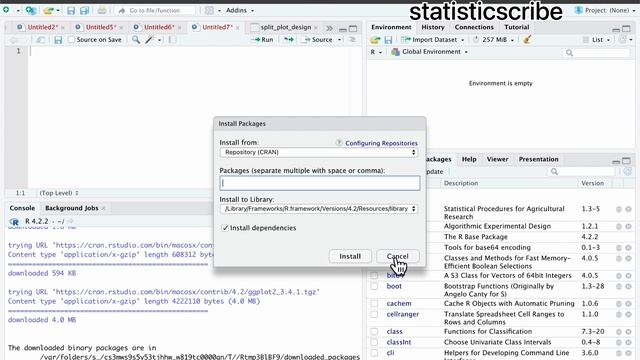This screenshot has height=360, width=640.
Task: Uncheck Install dependencies checkbox
Action: [x=224, y=228]
